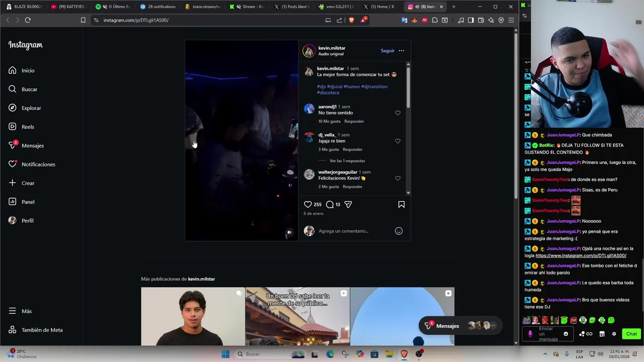Open post options three-dot menu

[x=401, y=51]
